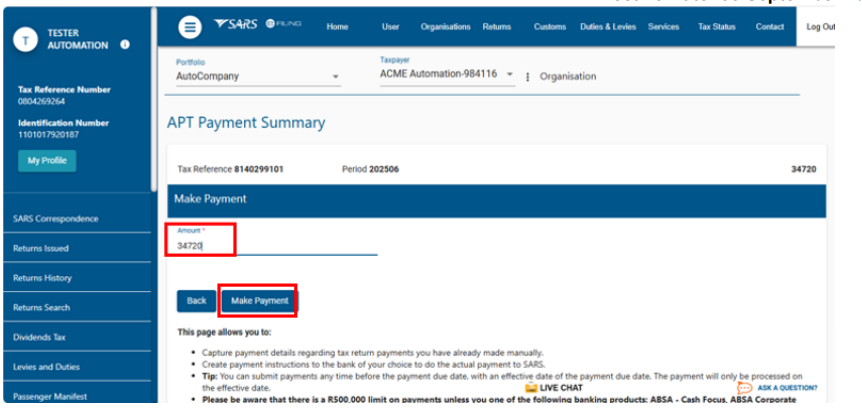Click the Make Payment button

pos(259,300)
